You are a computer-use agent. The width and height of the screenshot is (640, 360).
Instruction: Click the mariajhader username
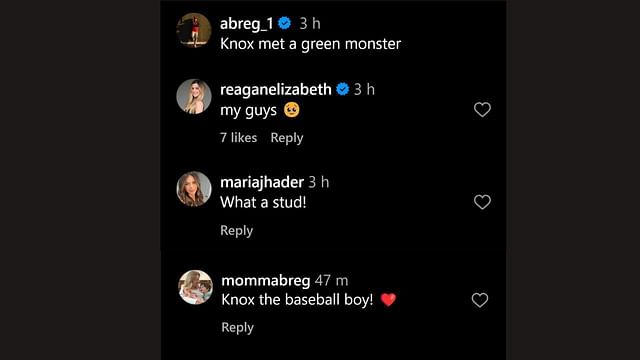coord(262,182)
